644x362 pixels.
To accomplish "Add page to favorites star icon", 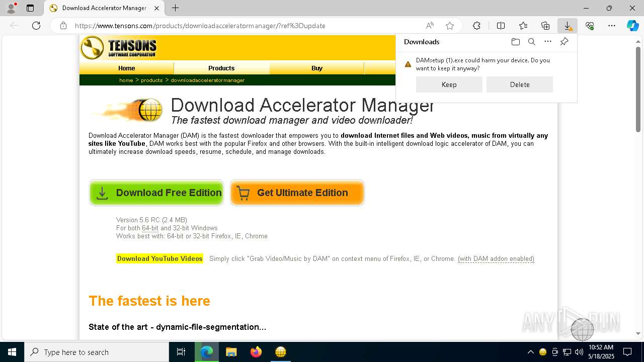I will click(450, 26).
